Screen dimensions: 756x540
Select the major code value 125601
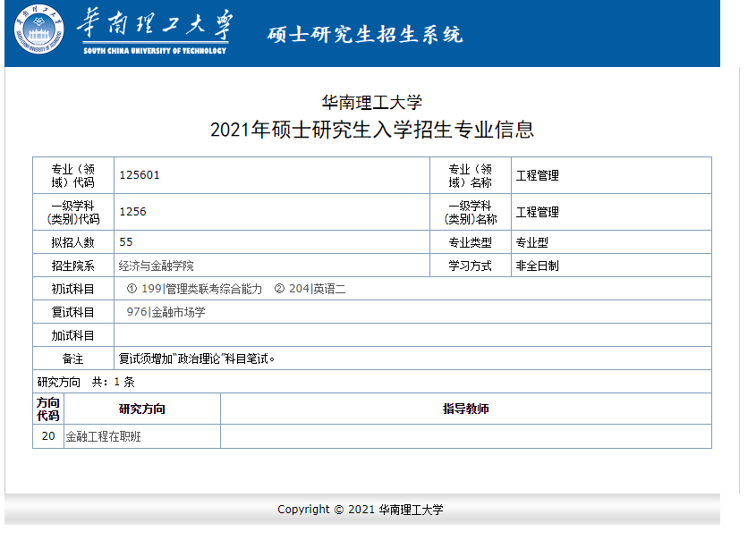tap(140, 175)
